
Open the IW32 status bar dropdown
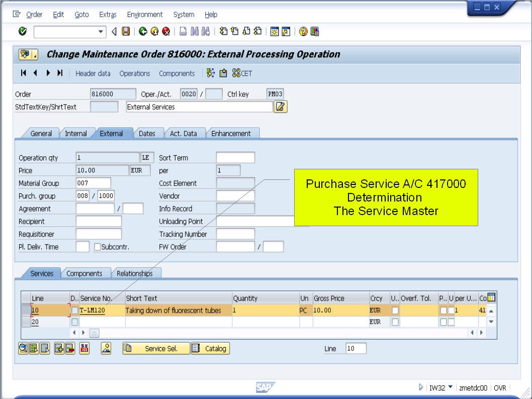click(x=451, y=387)
